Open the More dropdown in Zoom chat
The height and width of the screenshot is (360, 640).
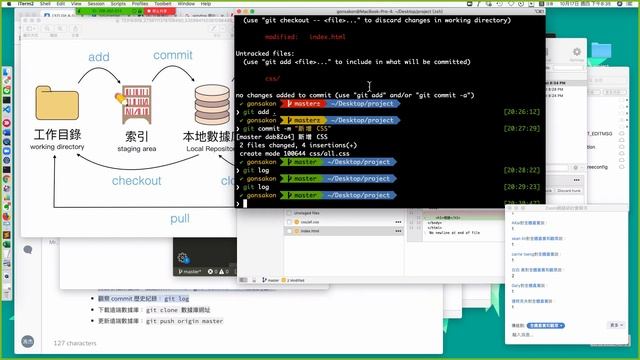pyautogui.click(x=616, y=325)
